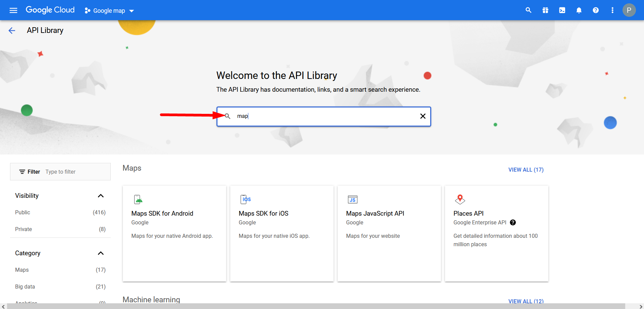Open the account avatar P
Screen dimensions: 644x309
tap(629, 10)
